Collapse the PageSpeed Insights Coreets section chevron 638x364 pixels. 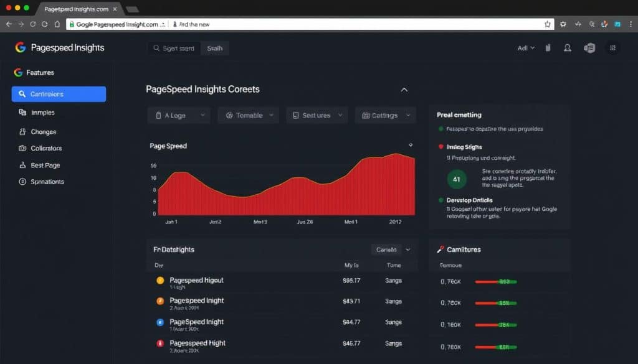click(404, 90)
